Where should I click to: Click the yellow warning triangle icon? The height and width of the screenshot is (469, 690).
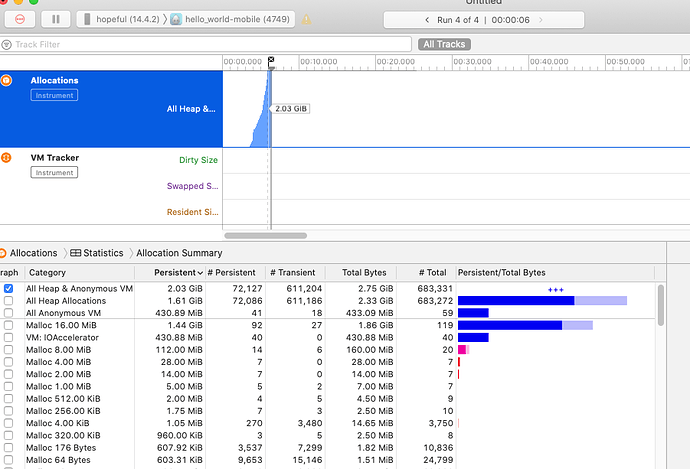click(x=306, y=19)
